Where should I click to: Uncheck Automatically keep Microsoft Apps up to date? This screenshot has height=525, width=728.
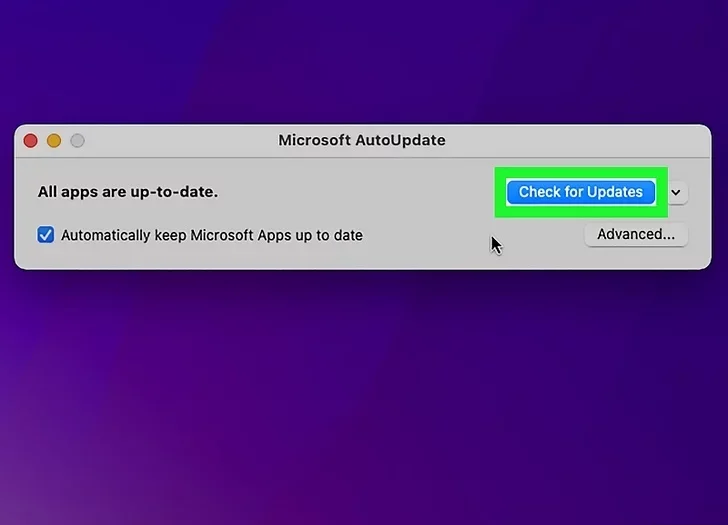pyautogui.click(x=46, y=235)
